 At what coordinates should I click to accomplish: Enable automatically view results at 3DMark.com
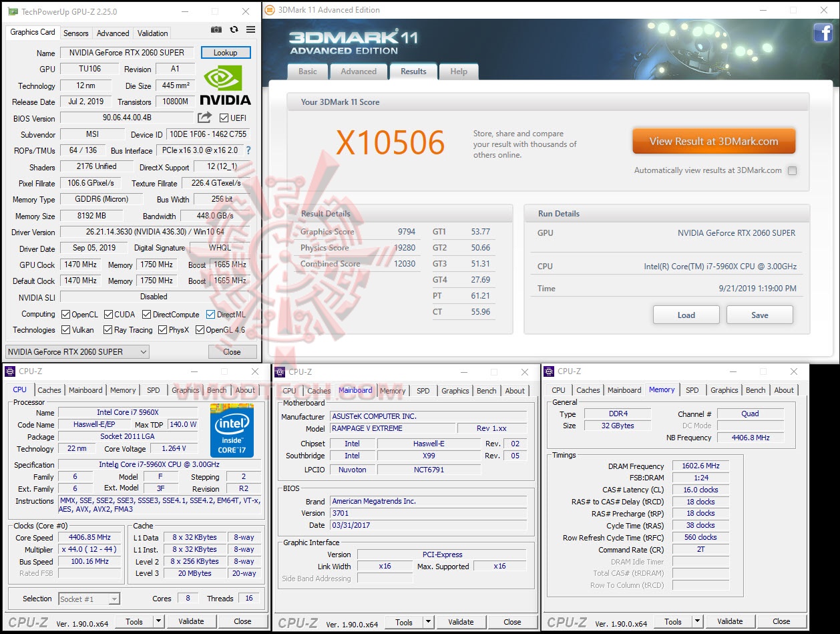792,170
